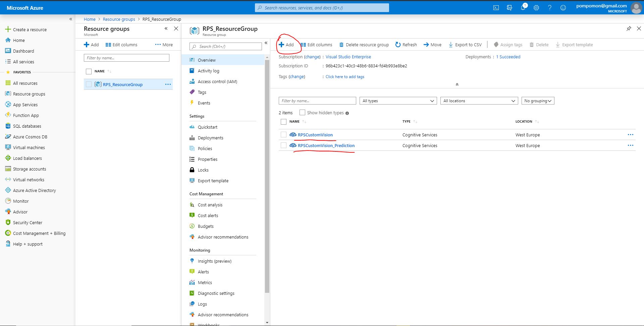Check the select-all NAME checkbox in Resource groups
The height and width of the screenshot is (326, 644).
coord(89,71)
